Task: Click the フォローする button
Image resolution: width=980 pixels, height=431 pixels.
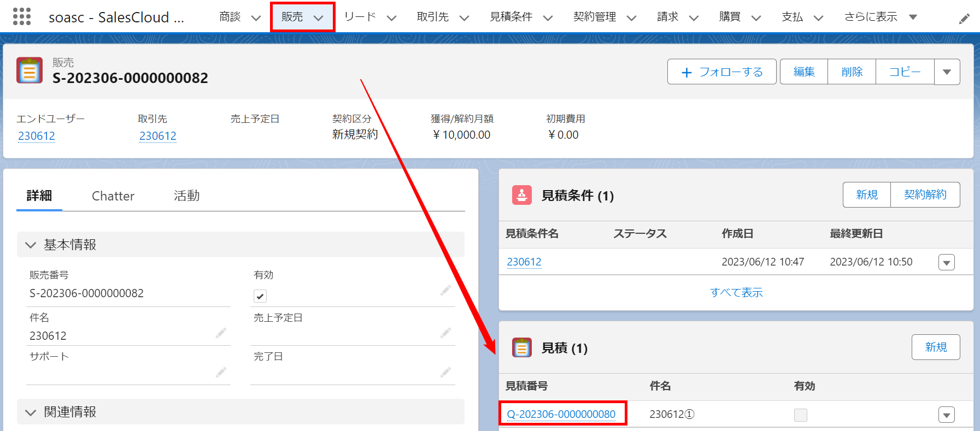Action: [x=721, y=72]
